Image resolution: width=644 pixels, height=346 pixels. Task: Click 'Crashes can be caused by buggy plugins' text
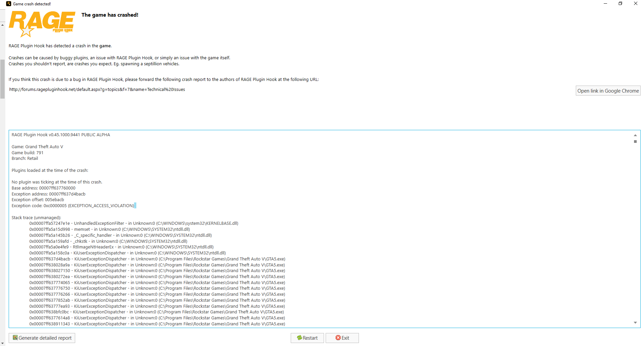tap(119, 58)
